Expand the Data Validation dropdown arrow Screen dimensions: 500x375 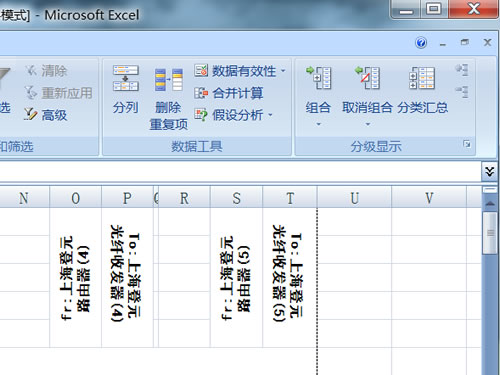[283, 71]
